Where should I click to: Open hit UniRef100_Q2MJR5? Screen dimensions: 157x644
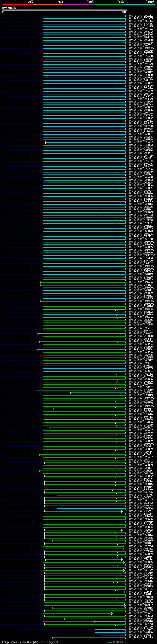pos(141,26)
